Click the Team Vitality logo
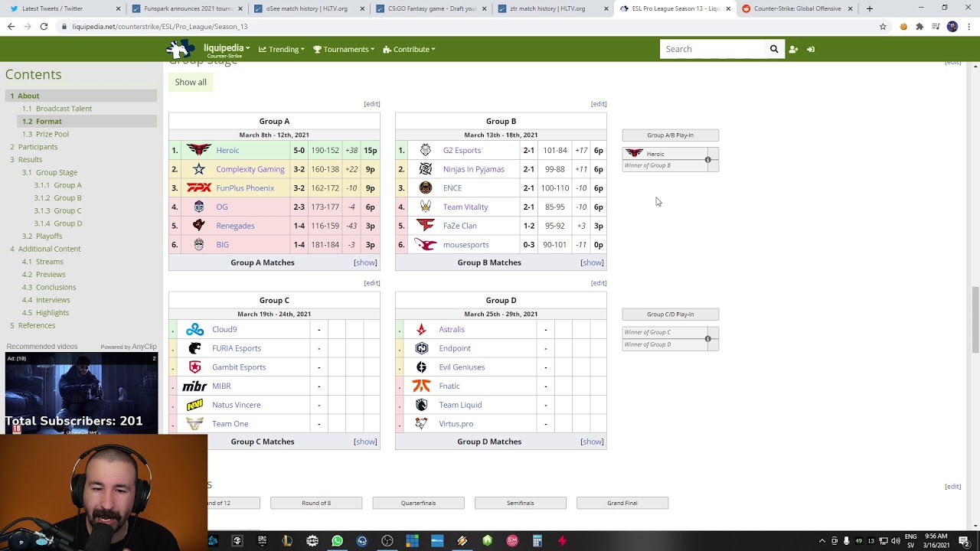This screenshot has height=551, width=980. (426, 207)
